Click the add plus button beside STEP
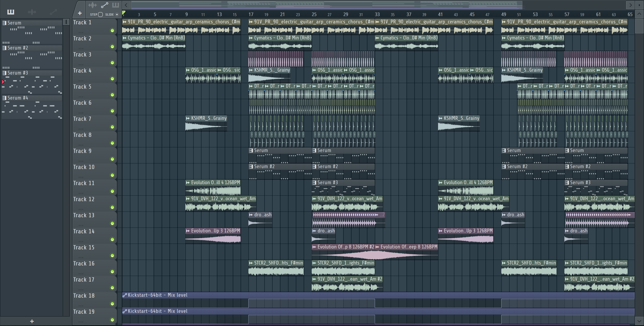This screenshot has height=326, width=644. tap(80, 13)
